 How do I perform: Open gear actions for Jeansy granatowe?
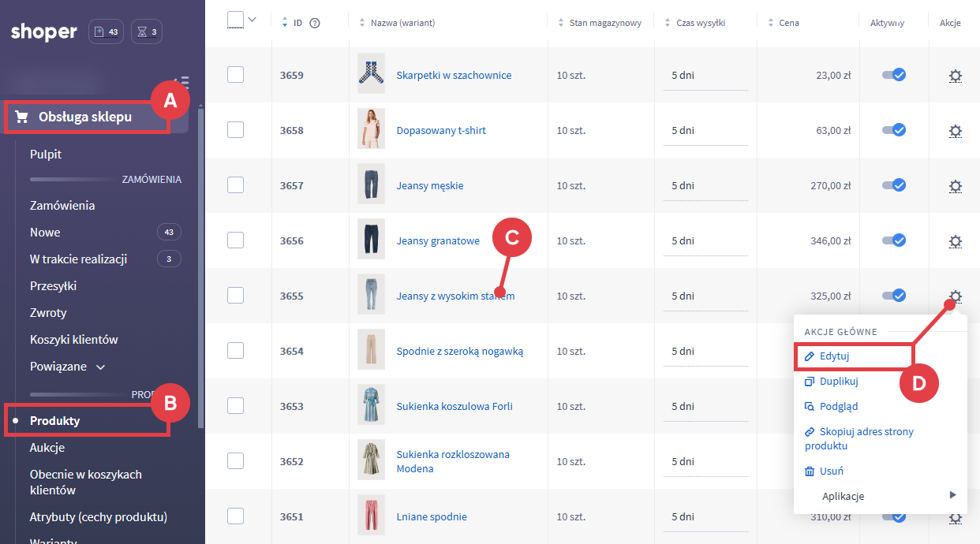(955, 241)
